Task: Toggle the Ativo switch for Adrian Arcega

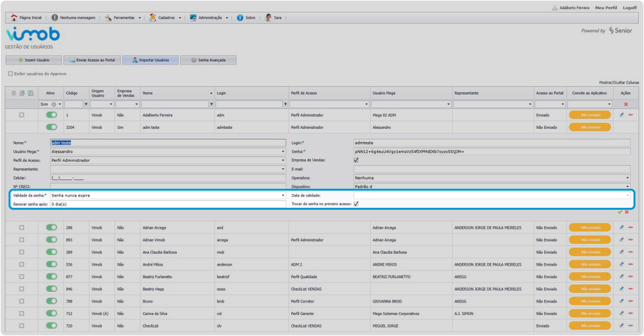Action: tap(51, 228)
